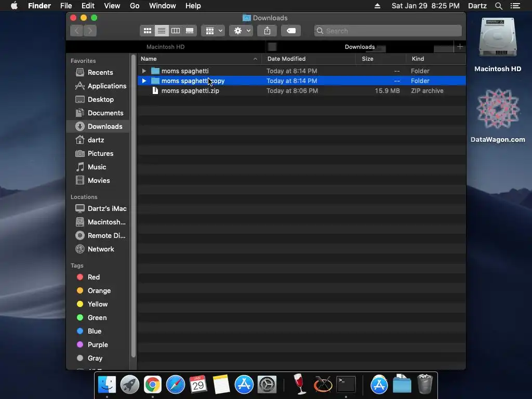Open Spotlight search in menu bar

498,6
